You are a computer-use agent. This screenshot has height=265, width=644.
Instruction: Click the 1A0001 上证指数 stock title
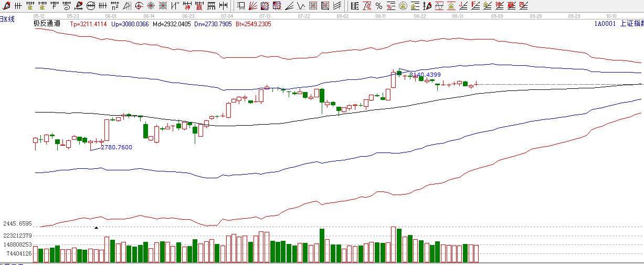(x=618, y=24)
